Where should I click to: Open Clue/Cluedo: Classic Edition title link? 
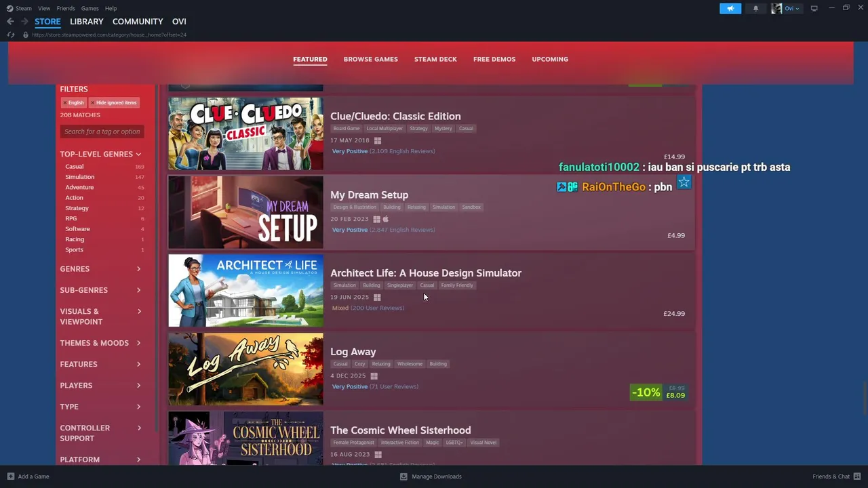pyautogui.click(x=395, y=116)
